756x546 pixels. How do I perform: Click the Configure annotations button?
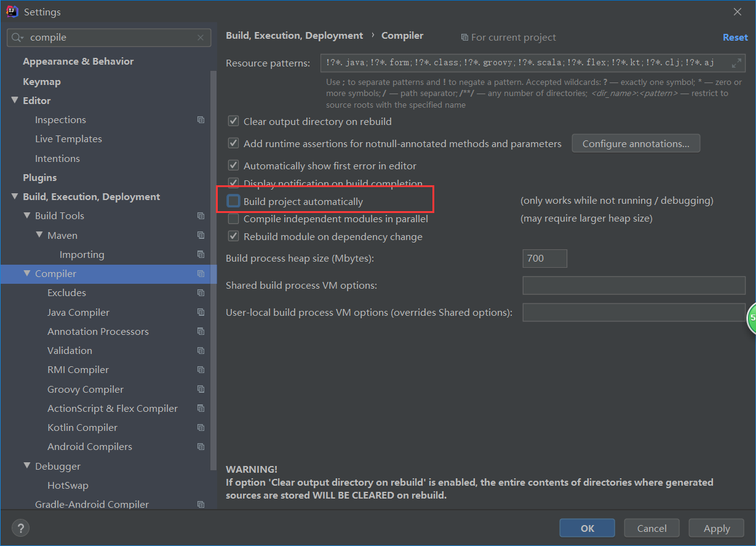click(x=635, y=143)
